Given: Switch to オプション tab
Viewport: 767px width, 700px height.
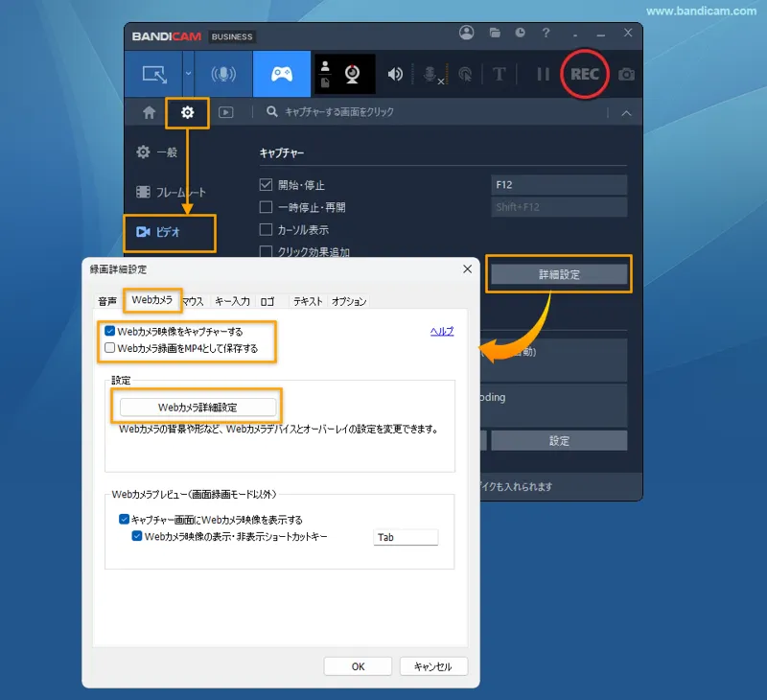Looking at the screenshot, I should (349, 301).
